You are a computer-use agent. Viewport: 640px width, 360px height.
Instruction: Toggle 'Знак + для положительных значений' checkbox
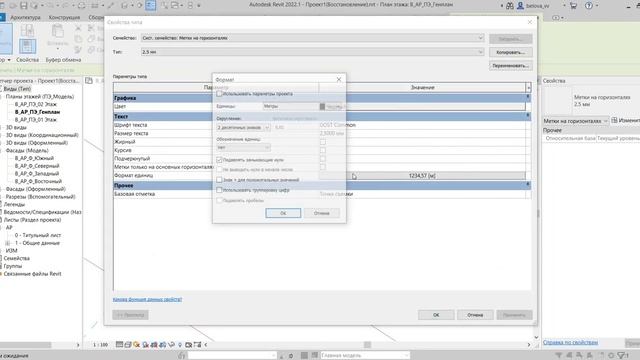[x=219, y=180]
